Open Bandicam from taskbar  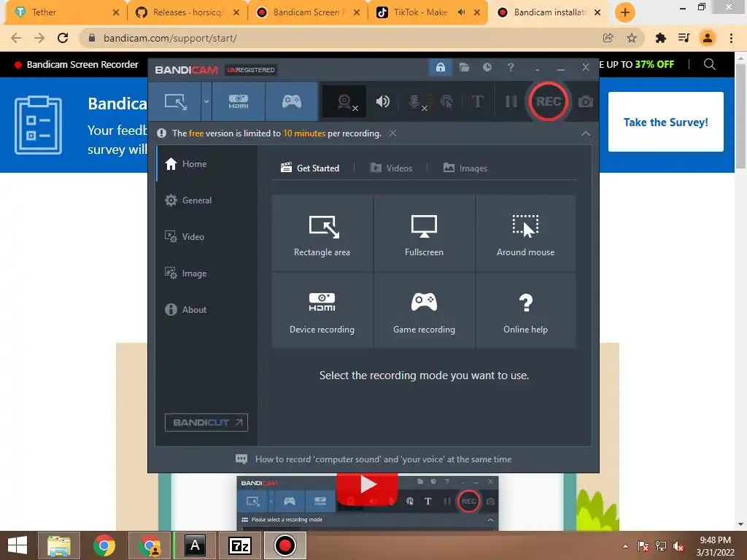click(x=285, y=545)
